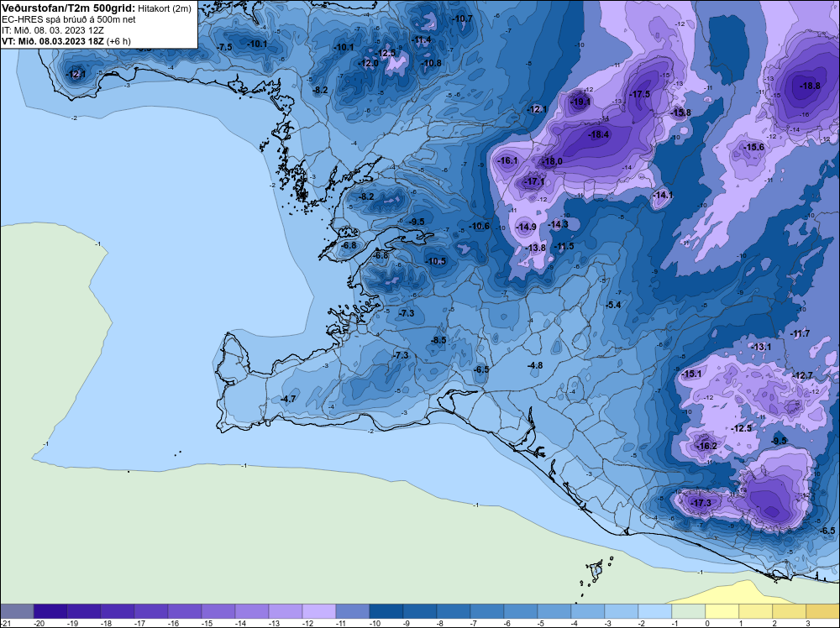Screen dimensions: 840x628
Task: Click the legend swatch between -17 and -16
Action: click(151, 611)
